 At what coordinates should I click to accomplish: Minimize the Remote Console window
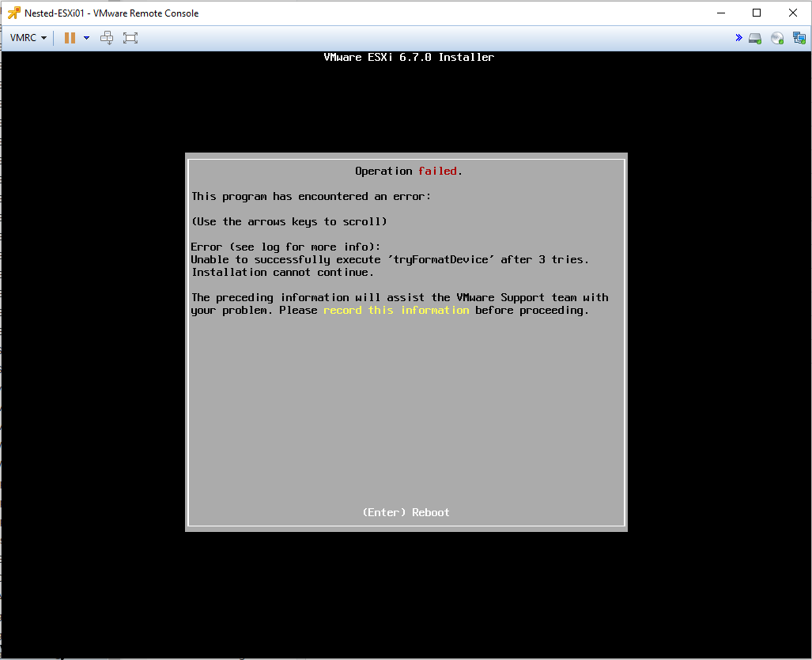tap(721, 13)
